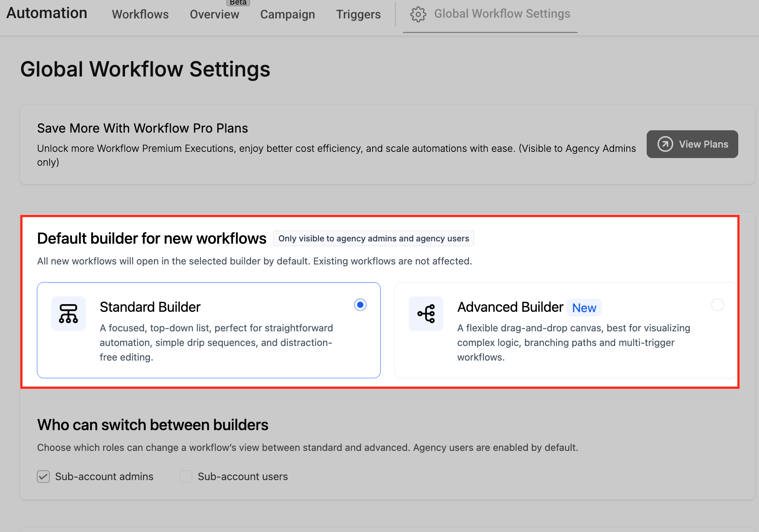Click the Standard Builder card title
This screenshot has height=532, width=759.
(150, 307)
